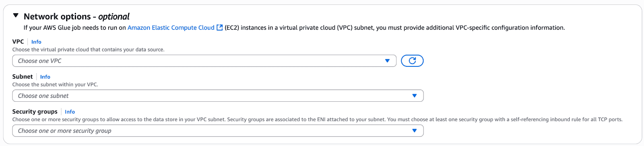Click the Security groups field label
The width and height of the screenshot is (644, 146).
35,111
